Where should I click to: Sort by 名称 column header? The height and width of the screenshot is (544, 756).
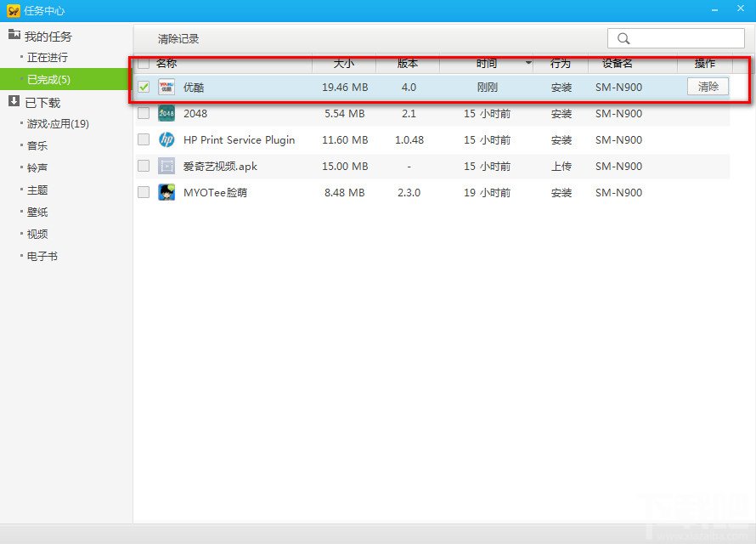166,63
